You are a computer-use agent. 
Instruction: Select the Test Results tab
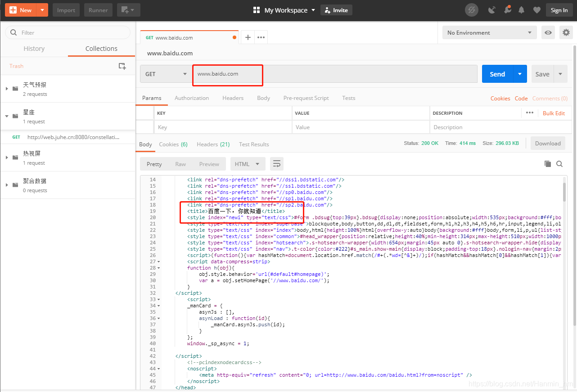coord(254,144)
